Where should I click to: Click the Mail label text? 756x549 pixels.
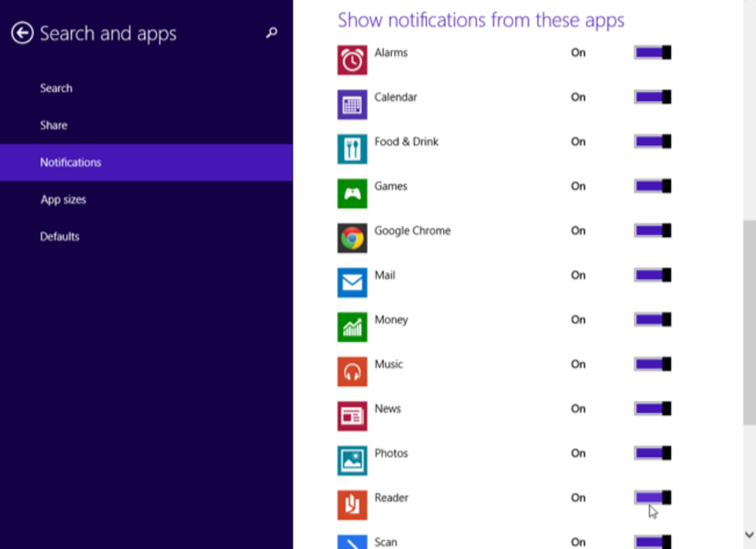click(385, 275)
